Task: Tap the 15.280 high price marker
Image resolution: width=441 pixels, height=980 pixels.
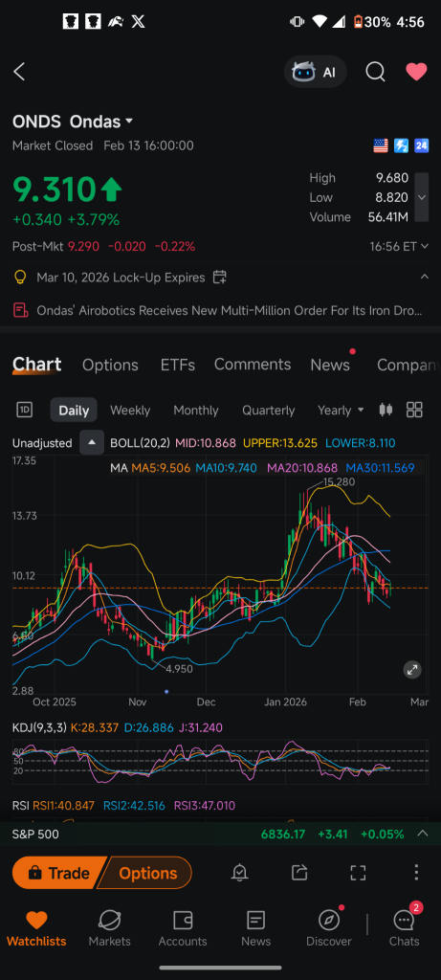Action: pyautogui.click(x=339, y=482)
